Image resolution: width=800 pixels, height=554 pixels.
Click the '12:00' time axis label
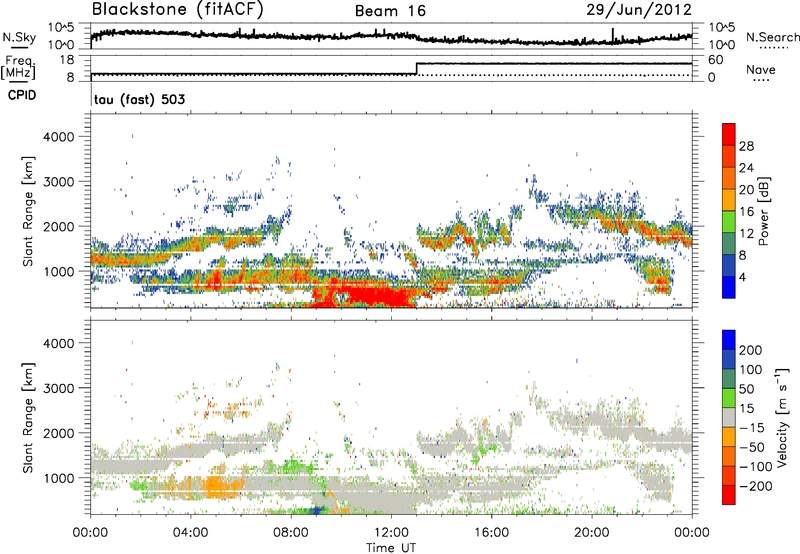pyautogui.click(x=391, y=533)
